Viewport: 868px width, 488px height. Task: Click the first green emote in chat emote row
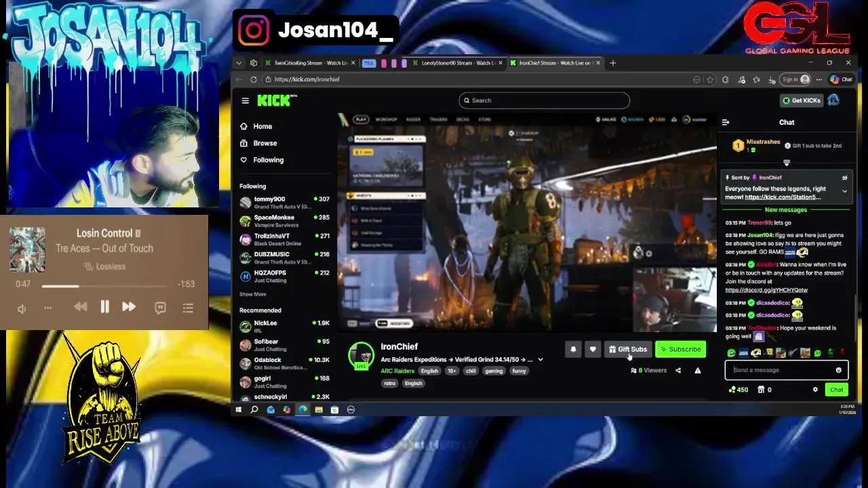731,353
